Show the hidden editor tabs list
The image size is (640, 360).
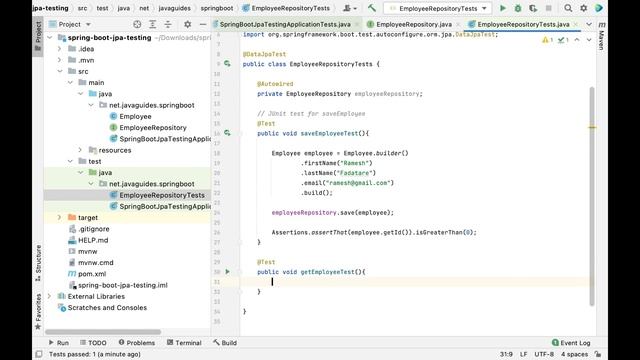589,24
